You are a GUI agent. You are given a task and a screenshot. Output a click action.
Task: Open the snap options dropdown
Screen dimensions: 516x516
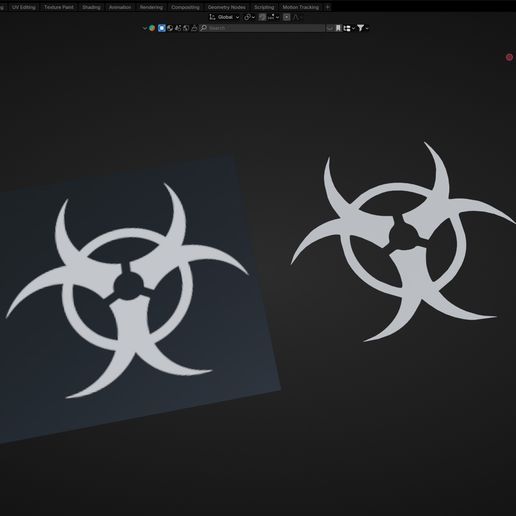[x=273, y=17]
